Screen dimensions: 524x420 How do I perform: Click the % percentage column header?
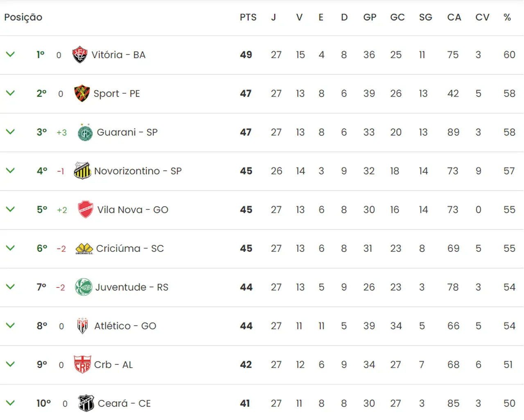tap(507, 17)
